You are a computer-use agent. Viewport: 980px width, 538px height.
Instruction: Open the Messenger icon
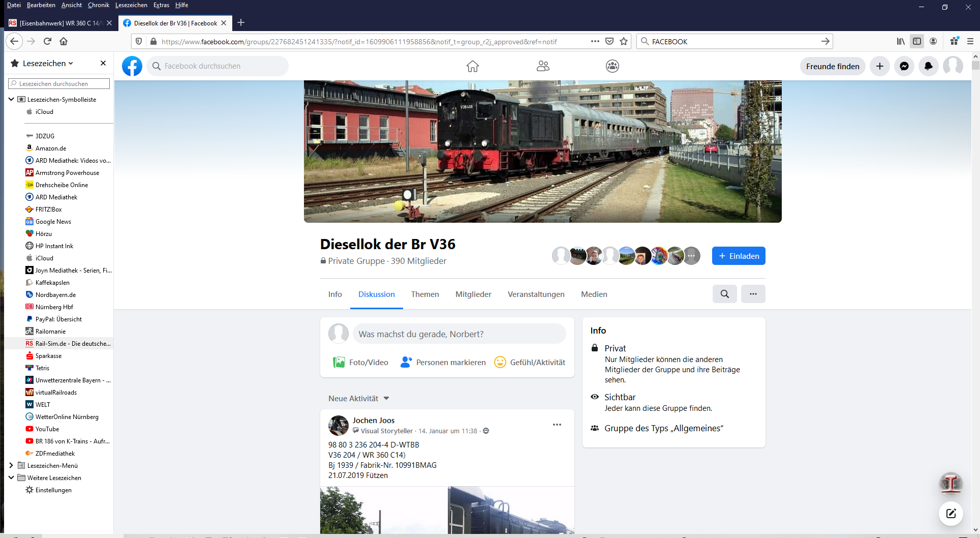click(x=904, y=66)
